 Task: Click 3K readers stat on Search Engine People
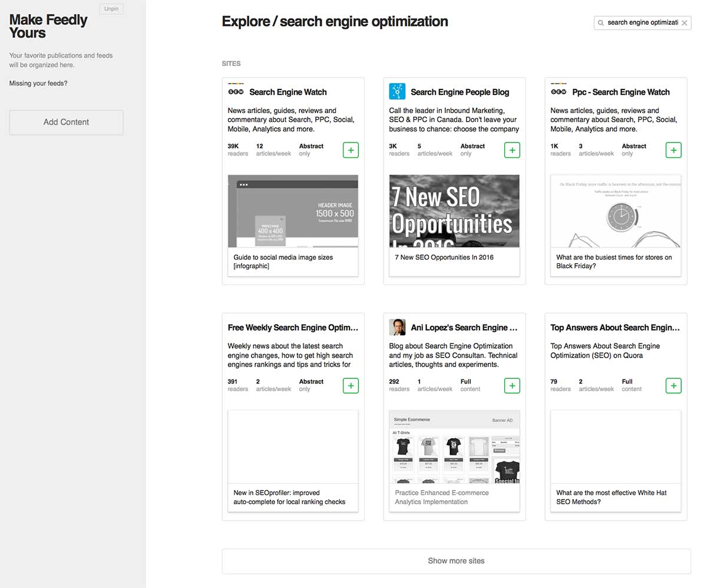point(399,150)
